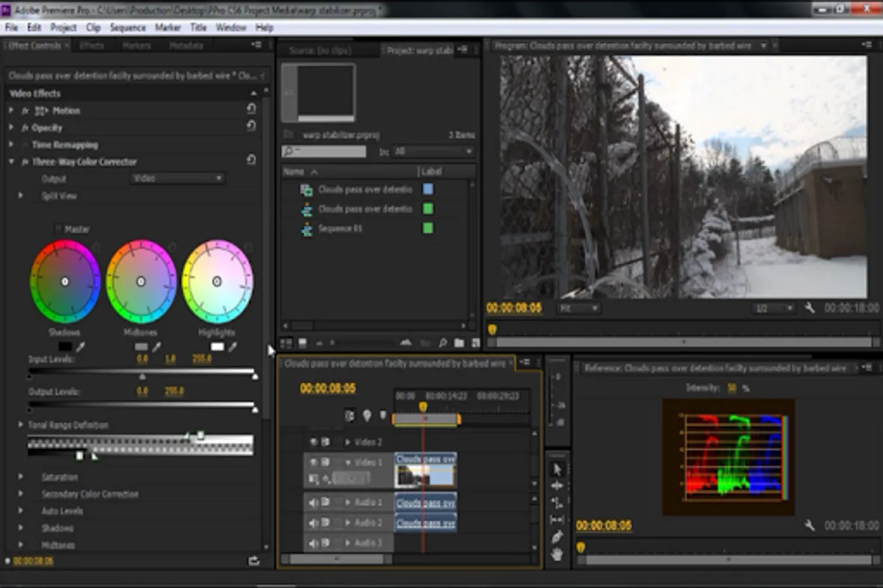Open Program monitor settings wrench

(809, 308)
